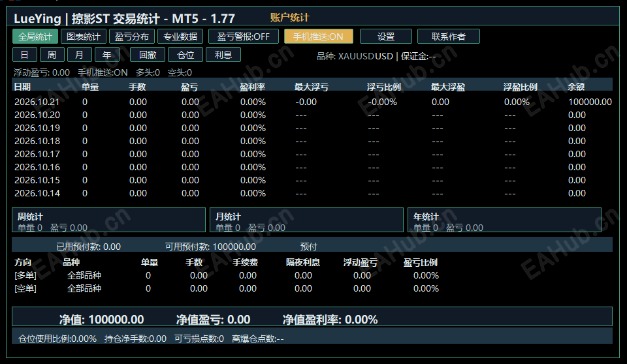Select the 周 period button
This screenshot has width=627, height=364.
click(x=52, y=55)
